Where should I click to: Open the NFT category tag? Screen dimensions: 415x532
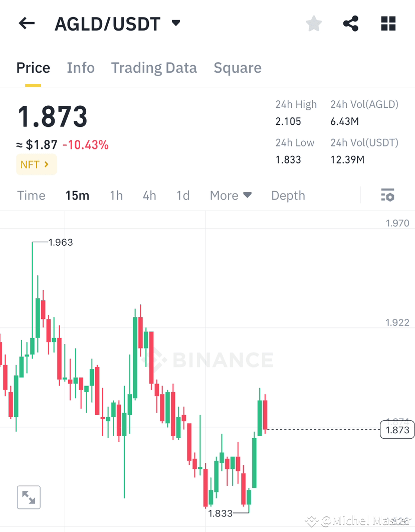point(36,164)
